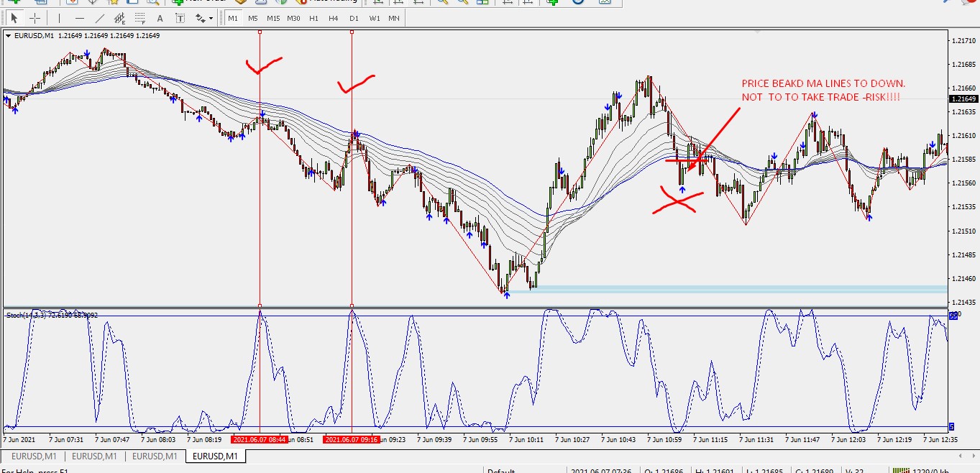980x473 pixels.
Task: Switch chart to W1 timeframe
Action: (x=375, y=18)
